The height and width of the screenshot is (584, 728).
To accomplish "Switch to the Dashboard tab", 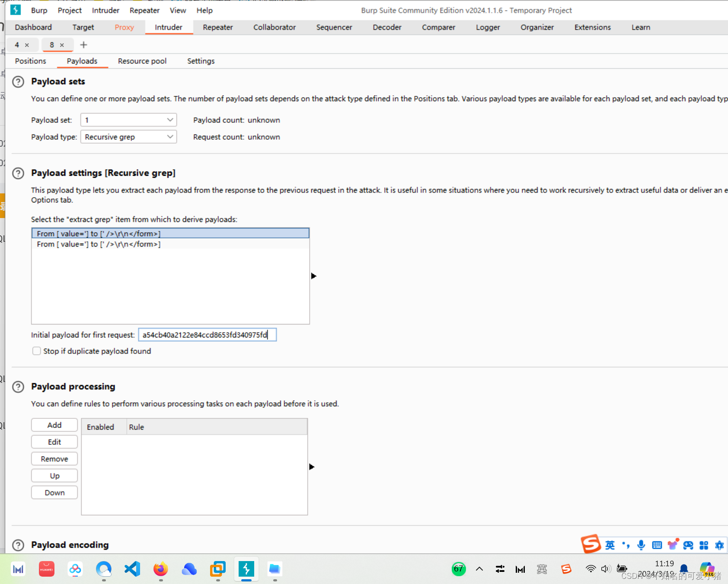I will click(x=33, y=27).
